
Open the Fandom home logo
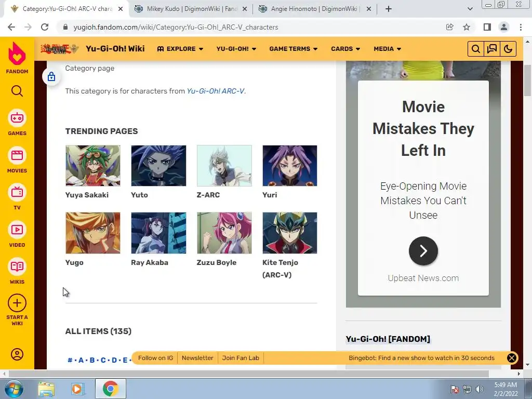pos(17,58)
